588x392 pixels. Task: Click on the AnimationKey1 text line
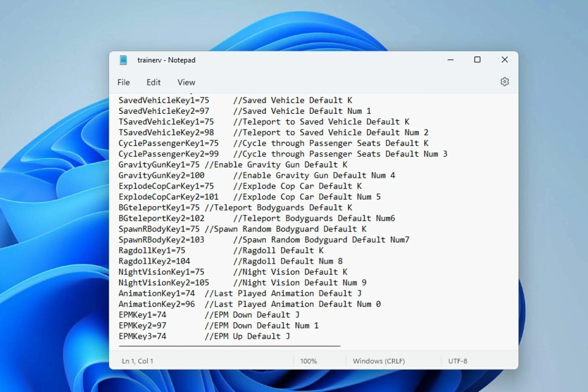point(240,294)
